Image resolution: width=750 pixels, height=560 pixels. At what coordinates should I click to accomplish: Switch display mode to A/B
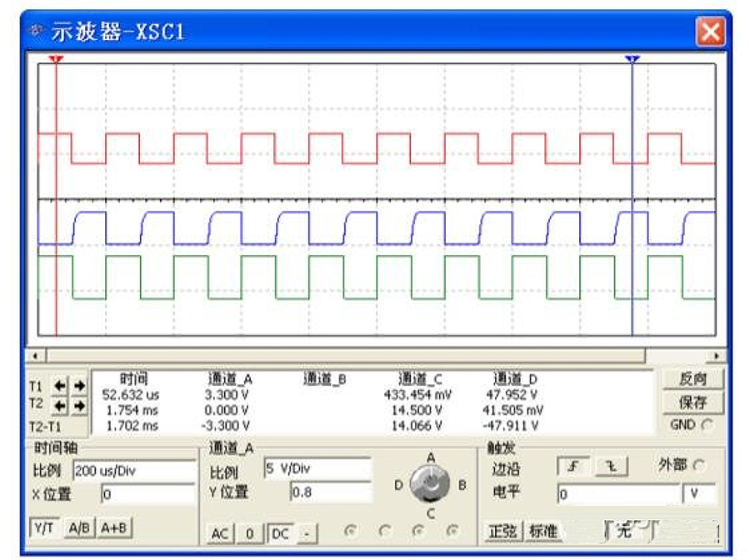(x=80, y=527)
